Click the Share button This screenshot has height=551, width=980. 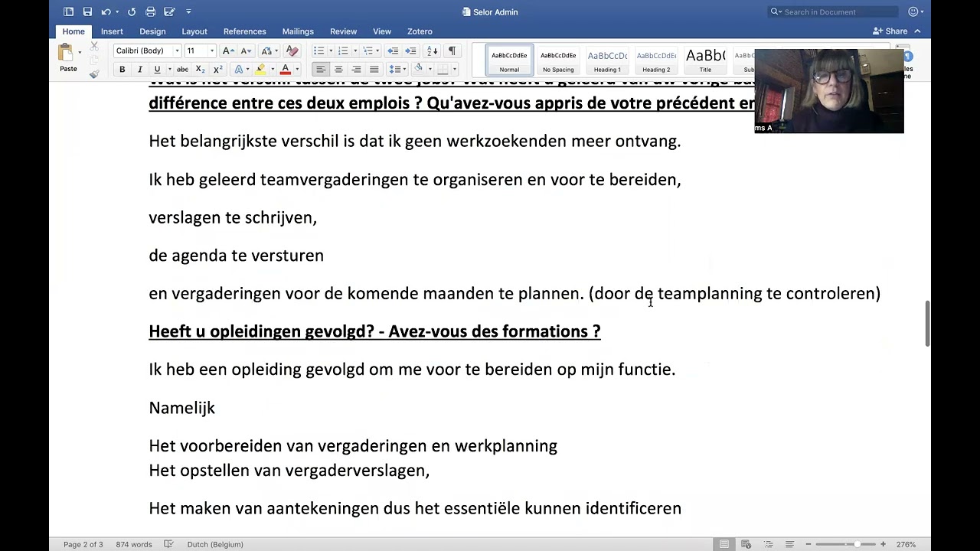(x=890, y=31)
